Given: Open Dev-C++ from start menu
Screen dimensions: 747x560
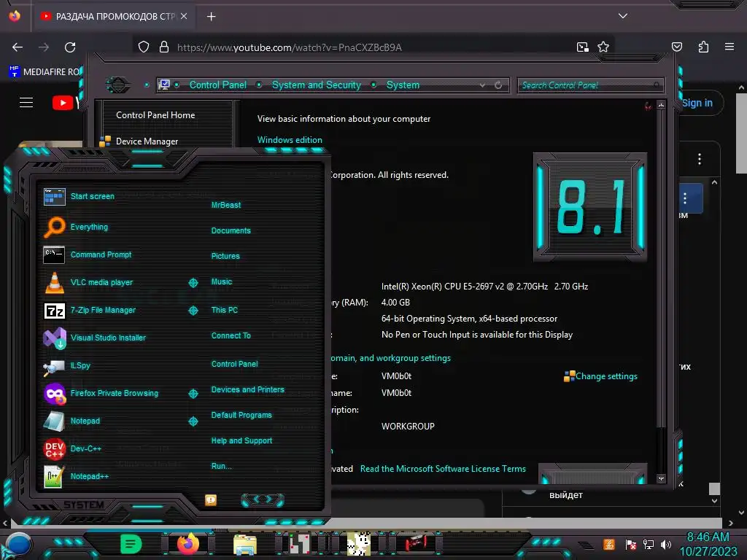Looking at the screenshot, I should point(72,448).
